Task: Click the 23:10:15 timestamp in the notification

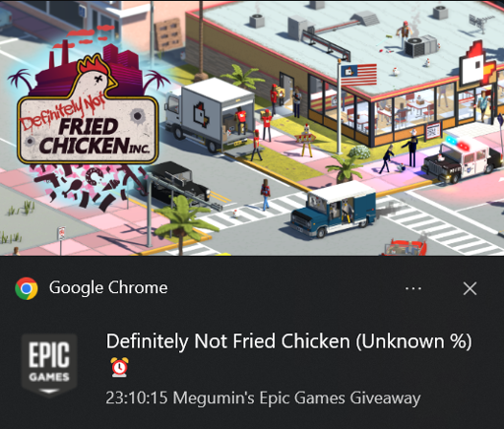Action: pyautogui.click(x=137, y=398)
